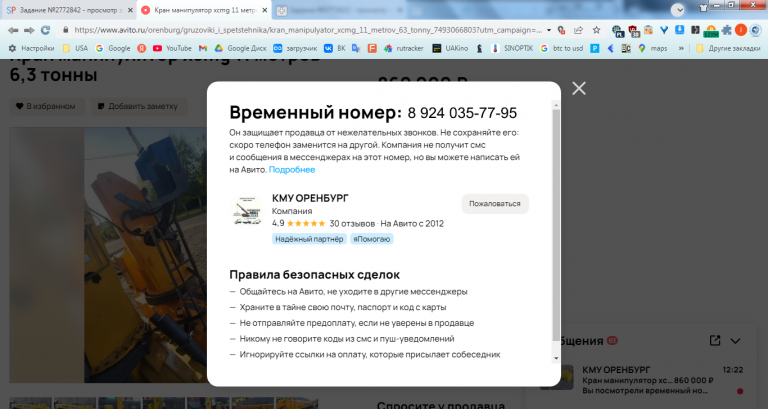Open the 'UAKino' bookmark
This screenshot has width=768, height=409.
pyautogui.click(x=450, y=48)
